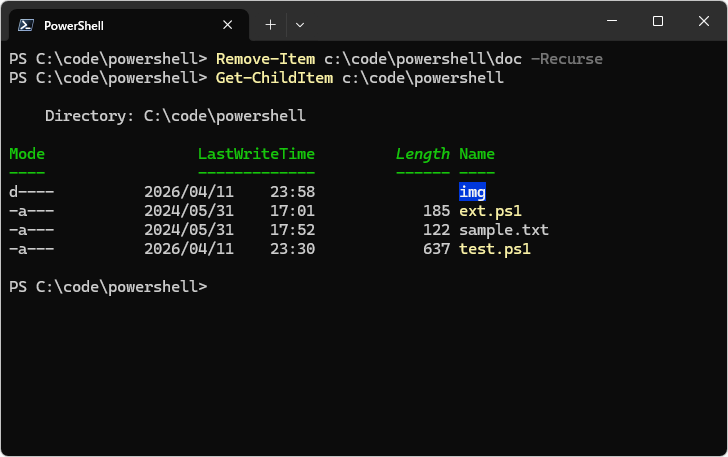Click the Length column header

pos(422,154)
